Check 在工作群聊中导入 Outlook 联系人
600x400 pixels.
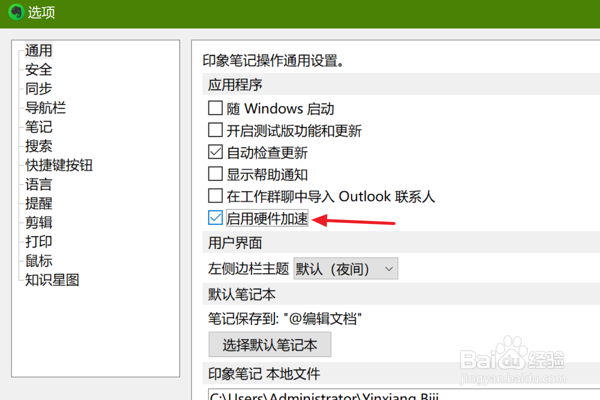click(x=215, y=196)
